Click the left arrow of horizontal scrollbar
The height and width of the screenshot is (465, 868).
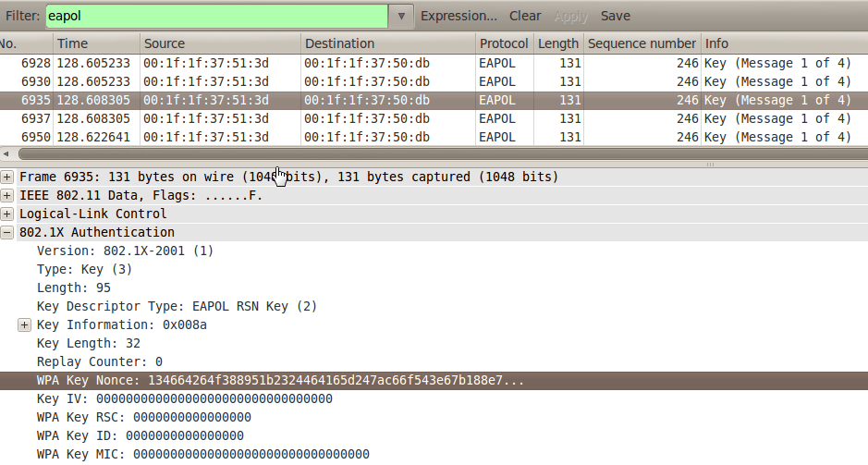click(6, 153)
